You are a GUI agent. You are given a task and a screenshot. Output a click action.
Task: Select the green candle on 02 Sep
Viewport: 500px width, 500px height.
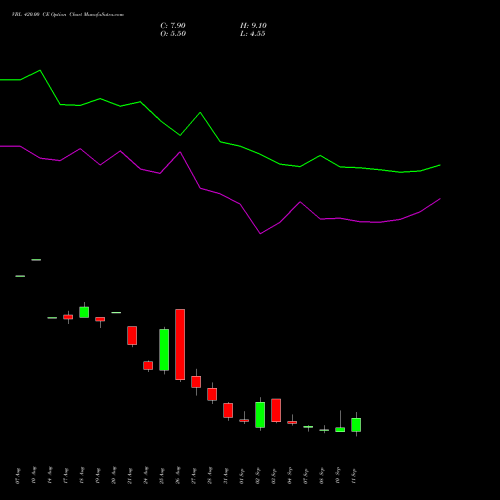point(260,415)
